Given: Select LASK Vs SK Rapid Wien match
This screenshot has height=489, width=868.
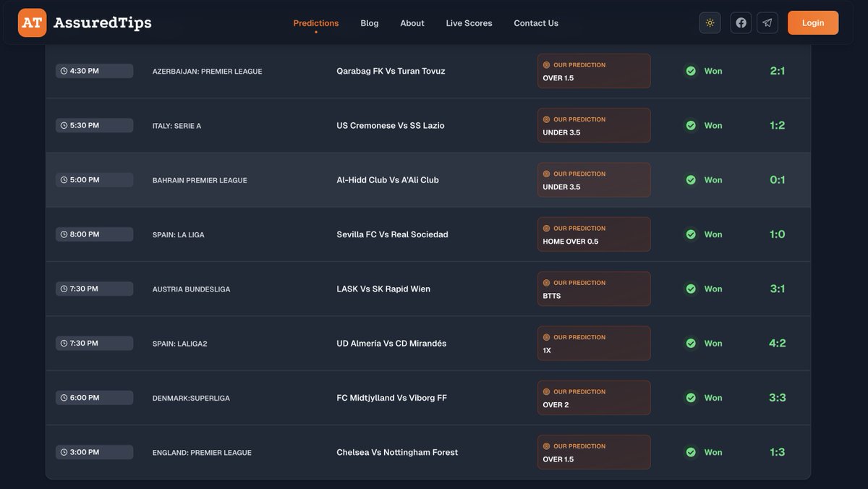Looking at the screenshot, I should (383, 289).
